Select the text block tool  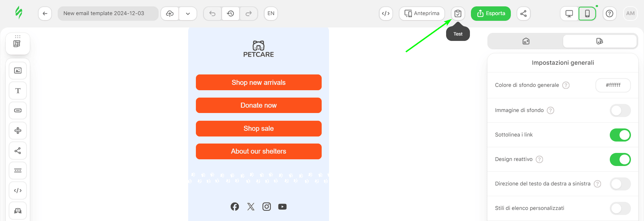tap(18, 91)
